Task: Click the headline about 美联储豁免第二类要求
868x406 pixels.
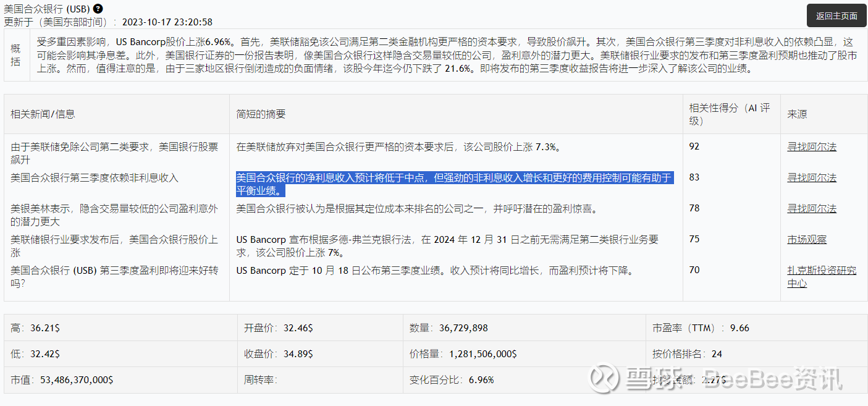Action: 113,153
